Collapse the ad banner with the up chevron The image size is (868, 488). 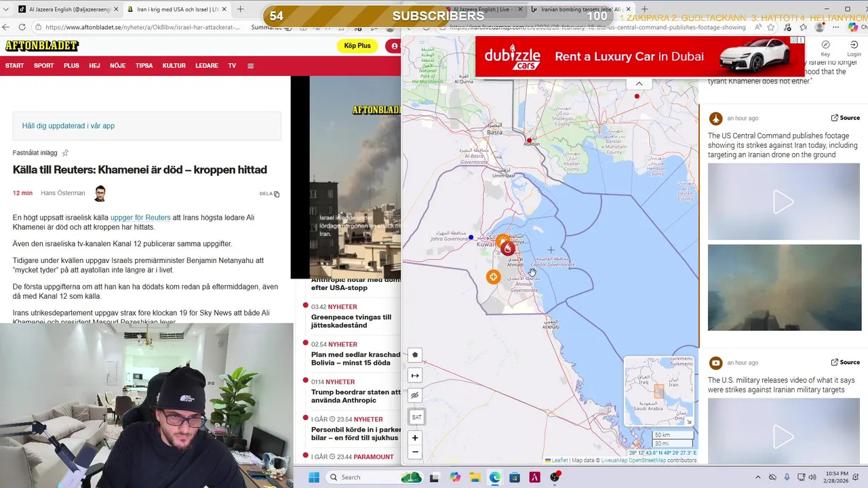tap(639, 83)
